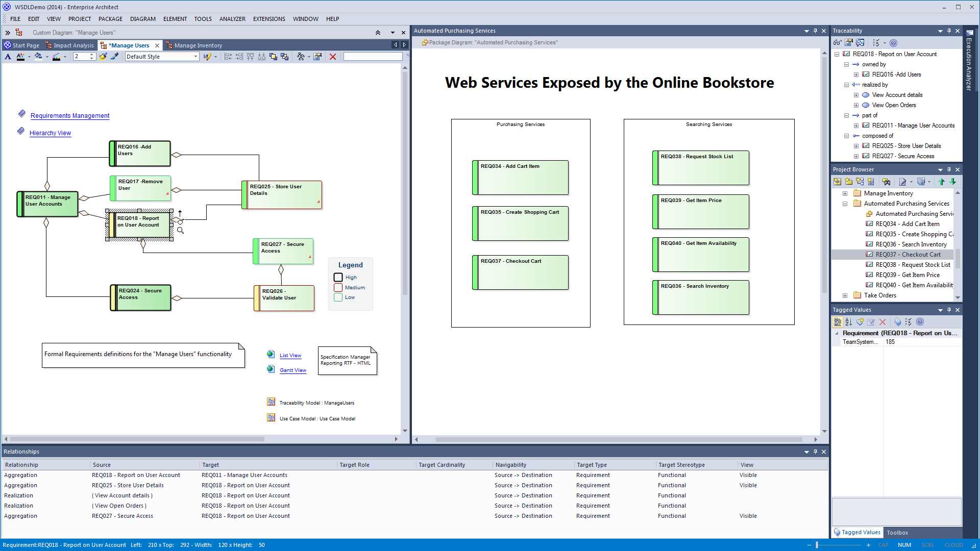Select the eyedropper style picker tool

[115, 57]
